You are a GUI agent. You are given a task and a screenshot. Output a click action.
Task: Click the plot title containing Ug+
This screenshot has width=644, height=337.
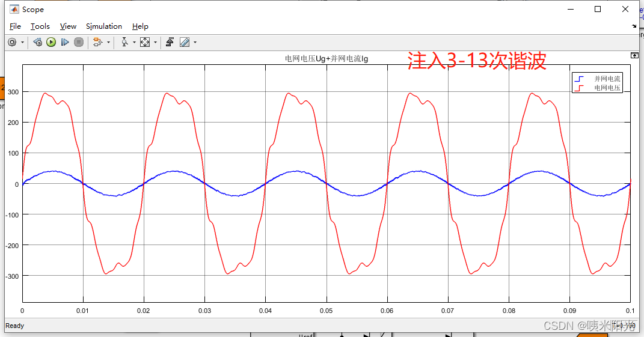pyautogui.click(x=327, y=59)
